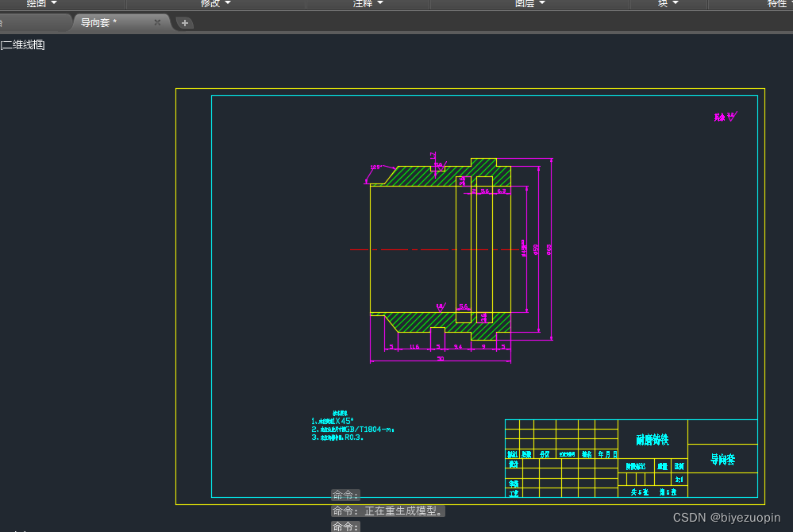Expand the 注释 ribbon panel dropdown
793x532 pixels.
tap(368, 3)
